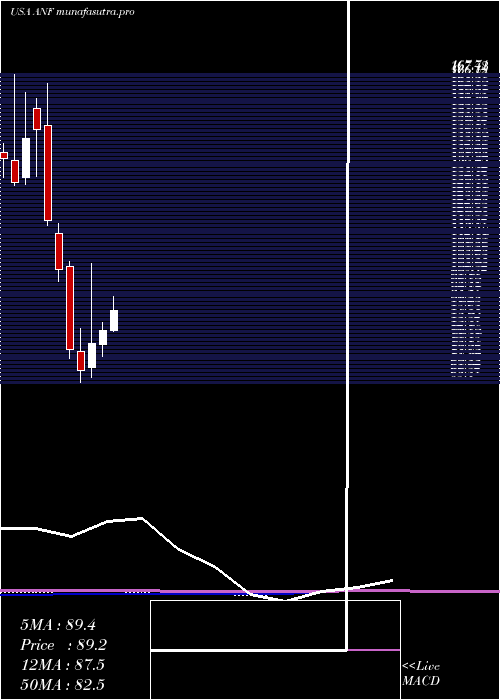The image size is (500, 700).
Task: Click the '12MA : 87.5' value
Action: coord(63,665)
